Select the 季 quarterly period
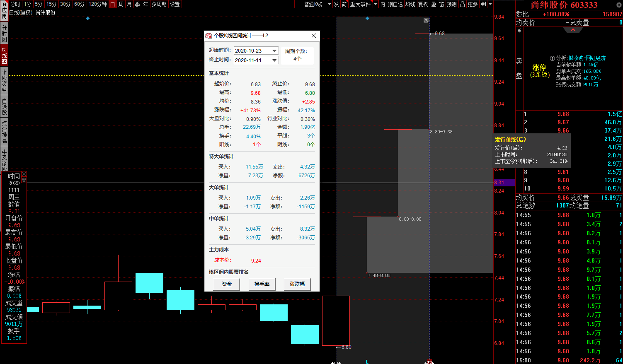Screen dimensions: 623x364 coord(138,4)
